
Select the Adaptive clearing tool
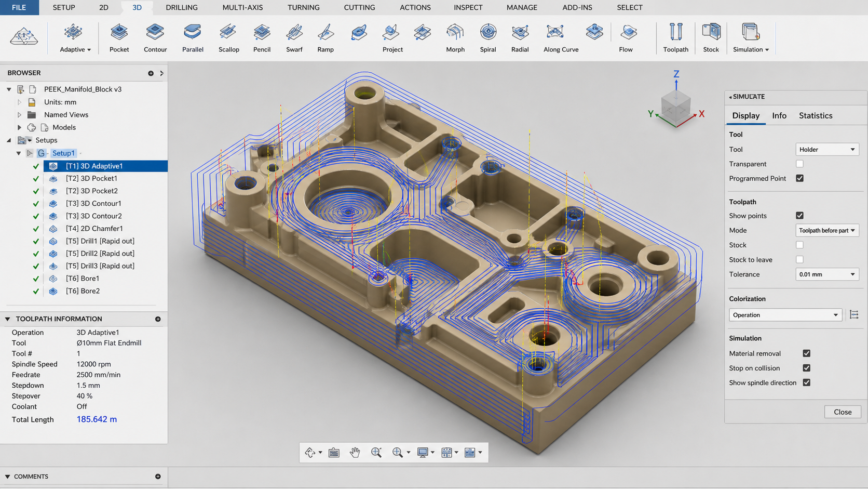point(73,33)
